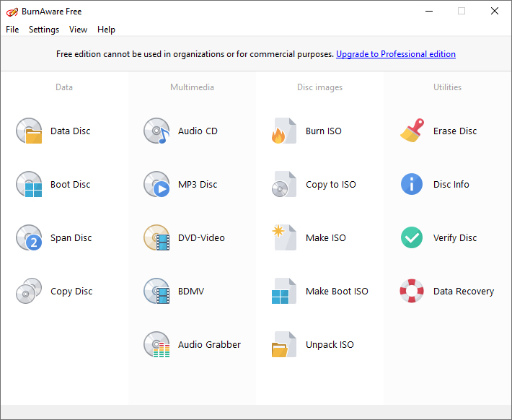The image size is (512, 420).
Task: Open the Audio Grabber equalizer icon
Action: [x=156, y=345]
